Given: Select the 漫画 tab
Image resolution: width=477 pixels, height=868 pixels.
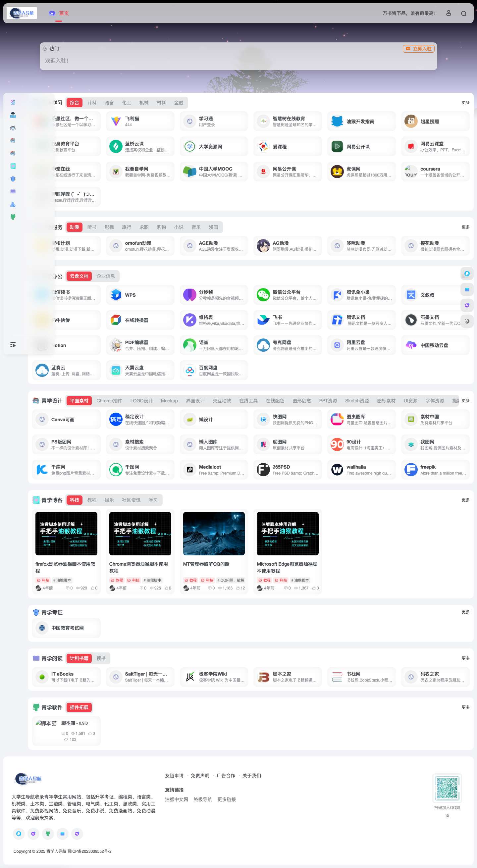Looking at the screenshot, I should [x=213, y=228].
